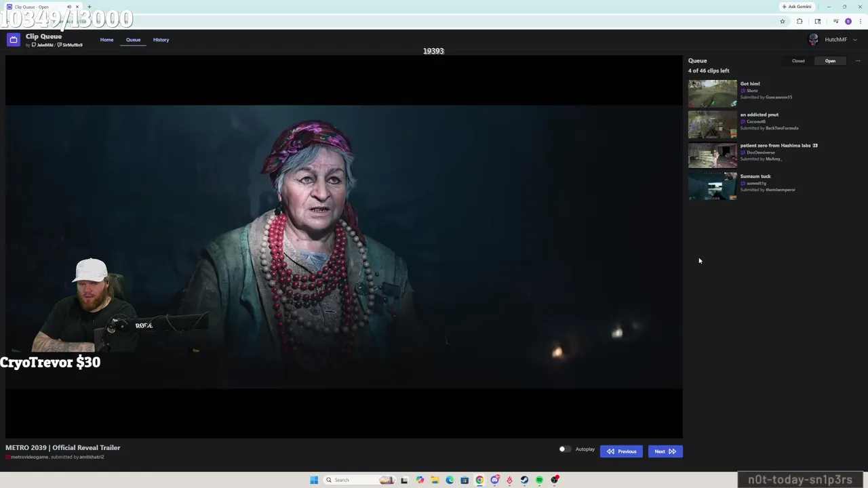Click submitter name BackTwoFormula
The image size is (868, 488).
click(x=782, y=128)
